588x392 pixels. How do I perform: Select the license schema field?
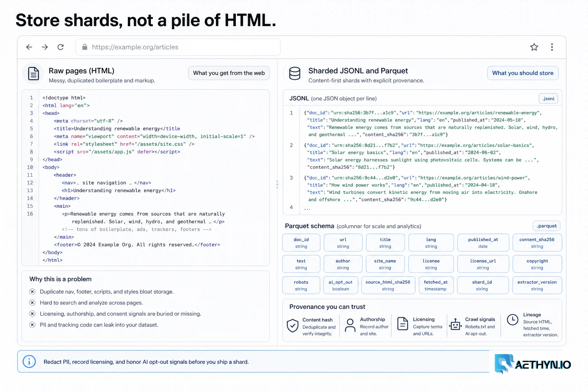[431, 264]
